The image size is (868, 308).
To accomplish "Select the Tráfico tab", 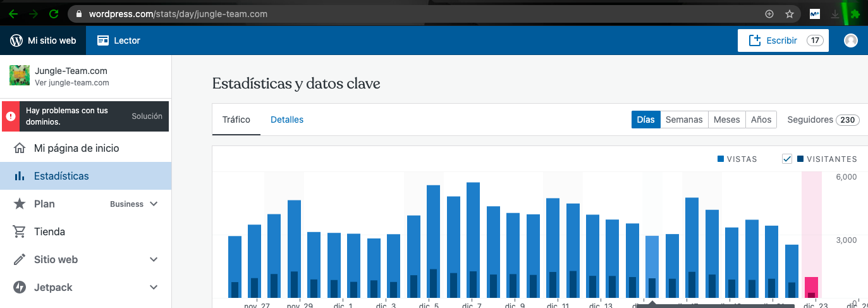I will 236,120.
